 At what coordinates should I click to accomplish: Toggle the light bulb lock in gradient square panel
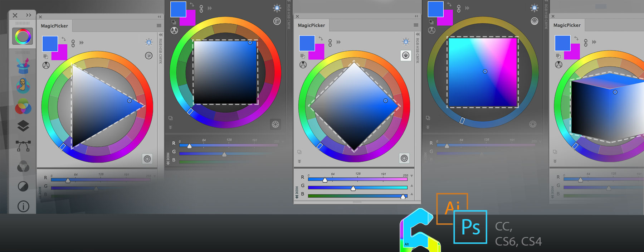coord(534,8)
